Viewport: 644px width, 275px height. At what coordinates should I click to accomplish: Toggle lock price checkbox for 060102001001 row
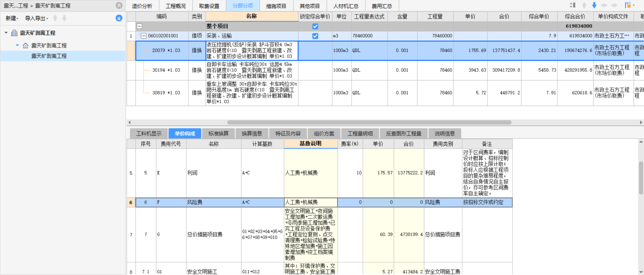pos(315,36)
